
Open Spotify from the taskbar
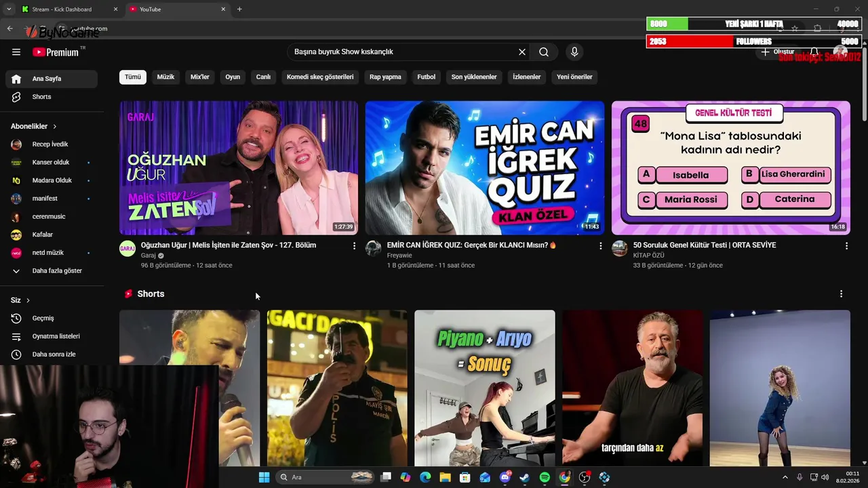(x=545, y=477)
